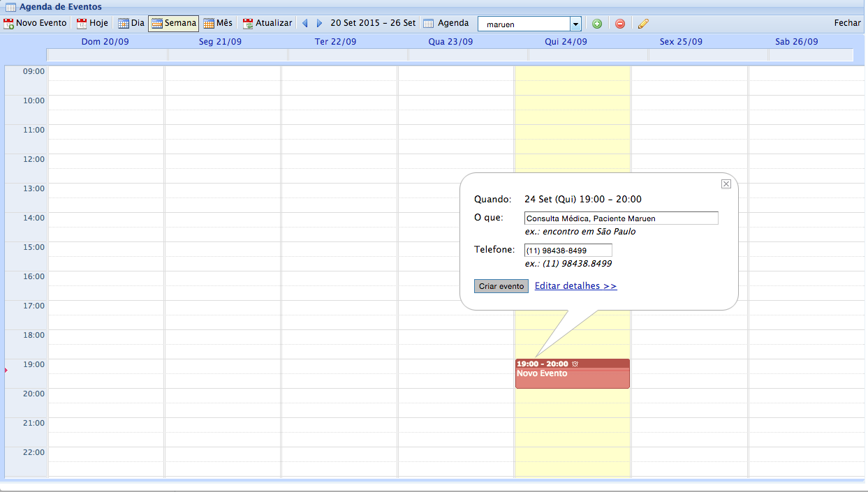Image resolution: width=868 pixels, height=492 pixels.
Task: Switch to Dia view
Action: (131, 23)
